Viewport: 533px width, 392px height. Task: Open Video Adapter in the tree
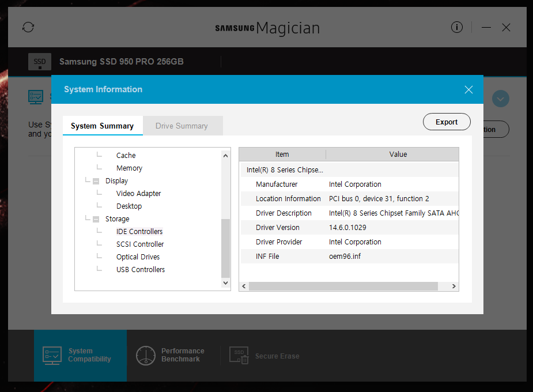point(138,194)
